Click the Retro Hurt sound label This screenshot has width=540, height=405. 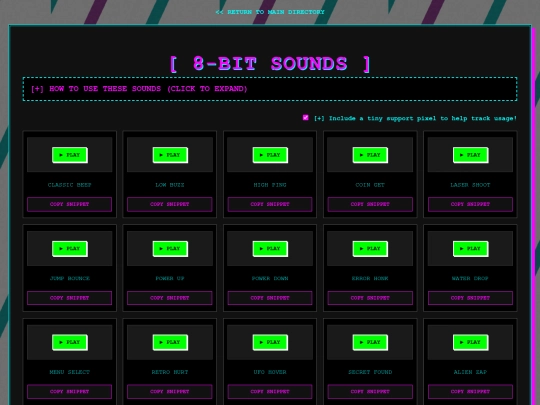click(170, 372)
